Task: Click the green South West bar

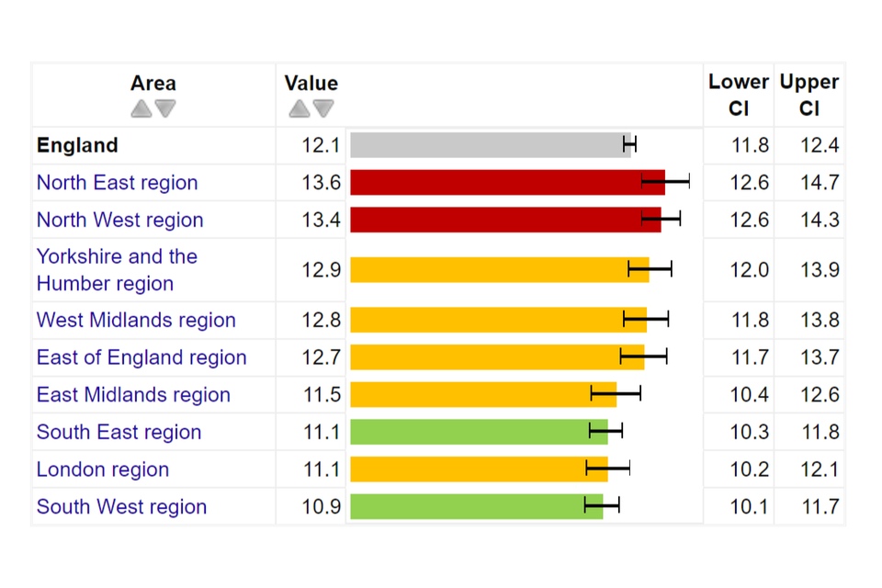Action: coord(476,507)
